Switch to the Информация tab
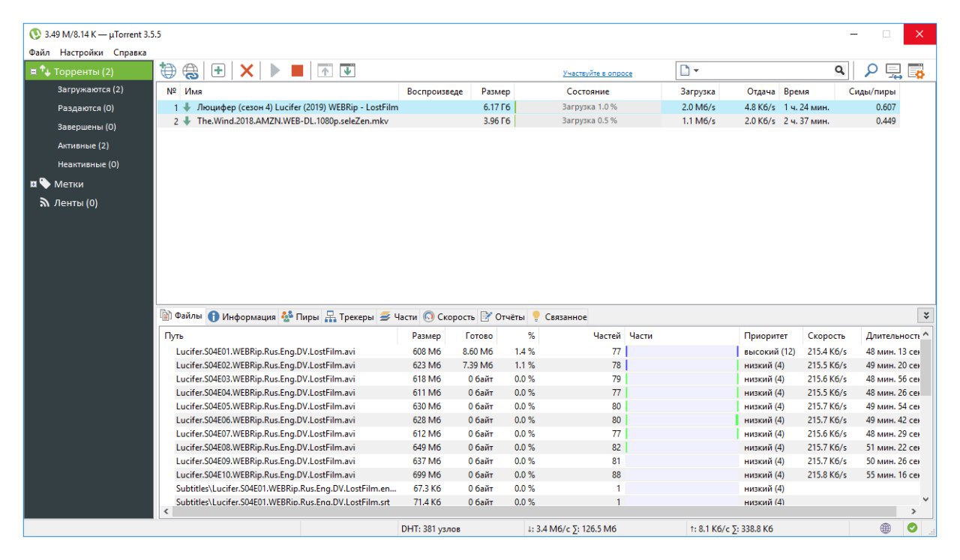This screenshot has width=960, height=560. point(241,317)
